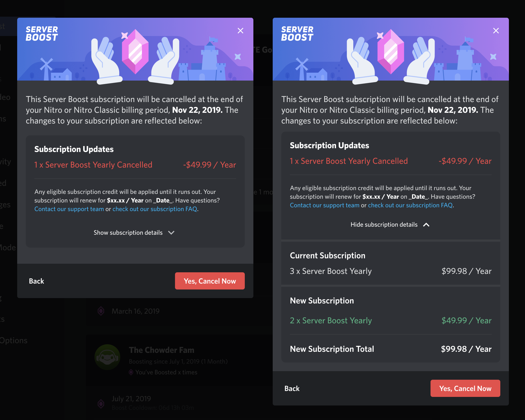Expand subscription details in left dialog
The image size is (525, 420).
tap(134, 232)
